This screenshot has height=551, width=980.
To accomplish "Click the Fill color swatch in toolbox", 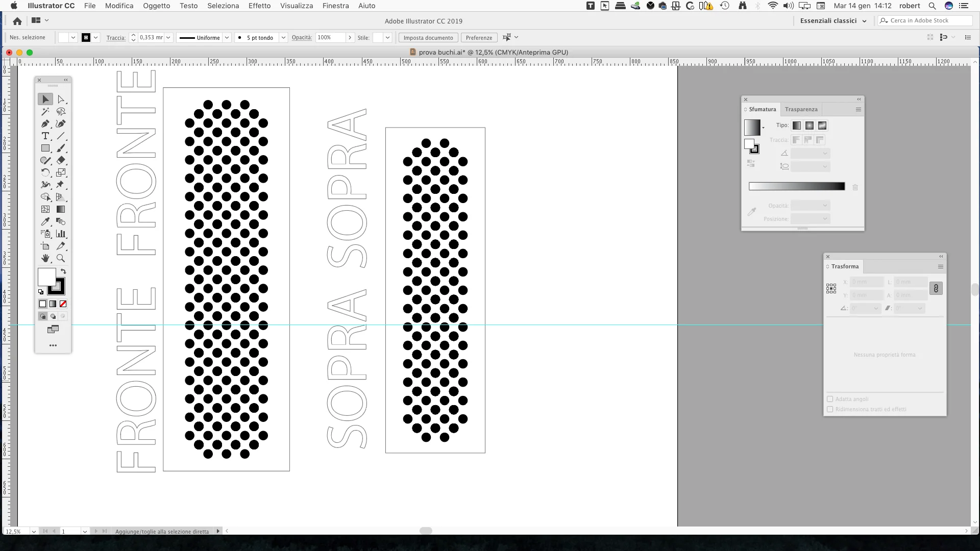I will (x=46, y=278).
